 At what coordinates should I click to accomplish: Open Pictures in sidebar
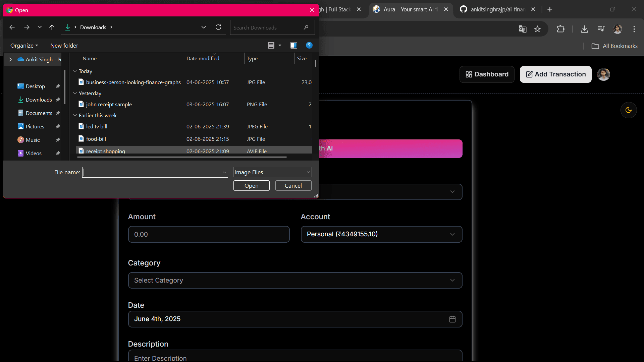[x=35, y=126]
